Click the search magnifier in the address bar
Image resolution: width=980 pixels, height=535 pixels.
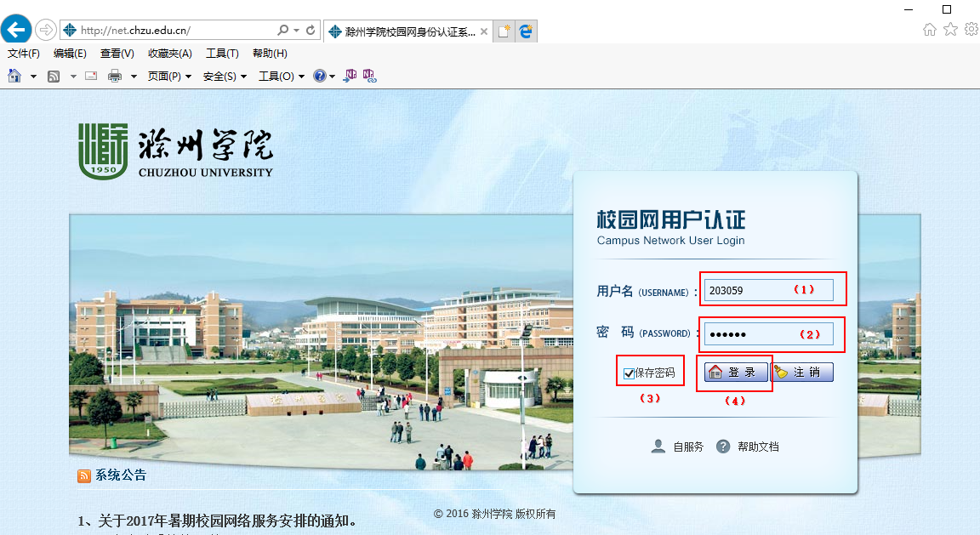[x=283, y=30]
